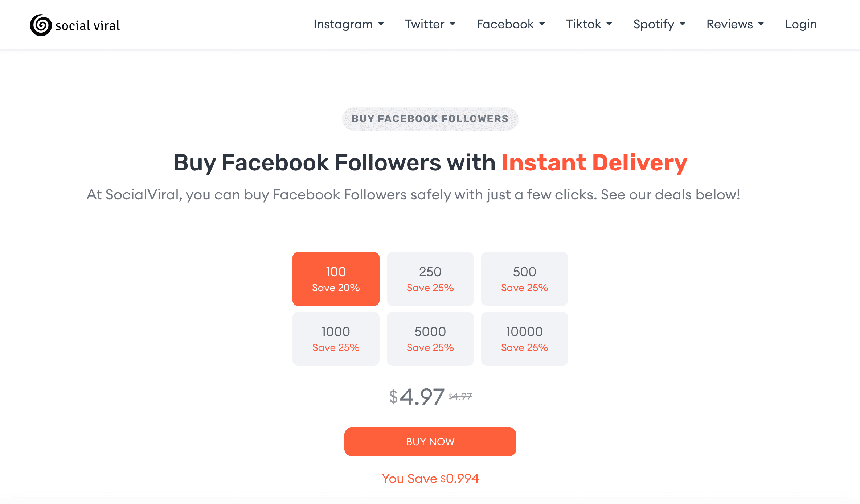Click the BUY FACEBOOK FOLLOWERS badge
The image size is (860, 504).
pyautogui.click(x=430, y=119)
